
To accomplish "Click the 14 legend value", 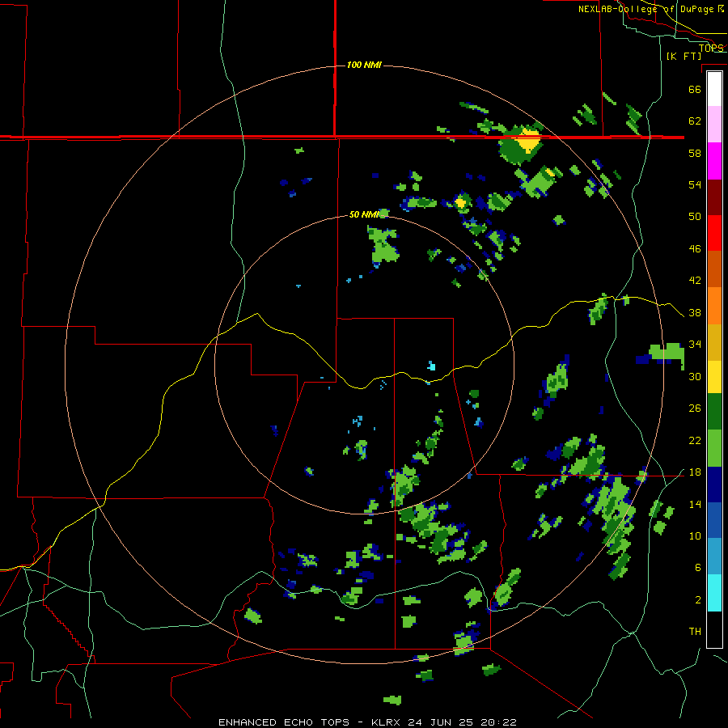I will [x=695, y=504].
